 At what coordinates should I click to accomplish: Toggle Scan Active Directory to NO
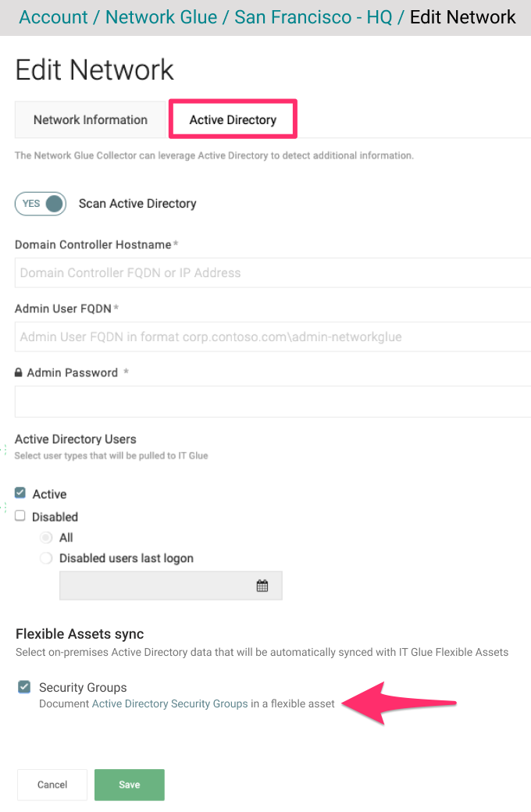pyautogui.click(x=40, y=203)
